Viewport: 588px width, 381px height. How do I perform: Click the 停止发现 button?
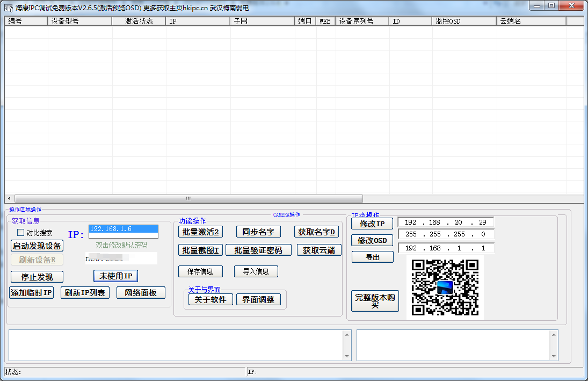coord(37,277)
